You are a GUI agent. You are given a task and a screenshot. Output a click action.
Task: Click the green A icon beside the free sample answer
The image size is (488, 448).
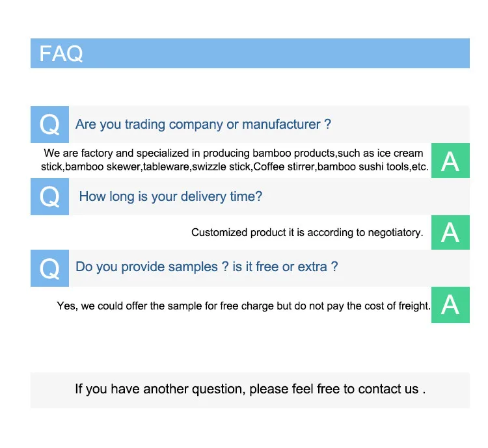coord(450,304)
